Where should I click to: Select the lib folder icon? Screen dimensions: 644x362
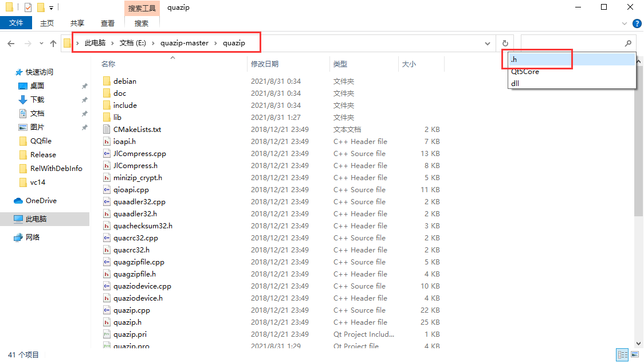coord(107,117)
